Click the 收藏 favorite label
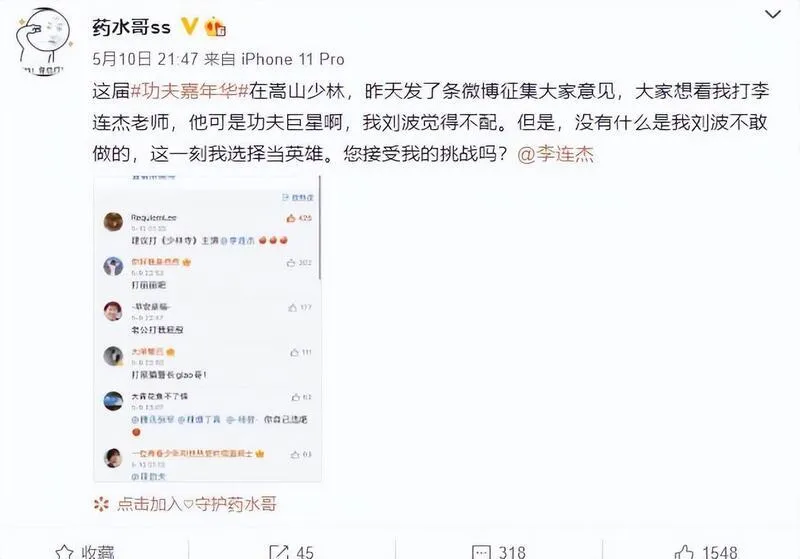This screenshot has height=559, width=800. (97, 552)
